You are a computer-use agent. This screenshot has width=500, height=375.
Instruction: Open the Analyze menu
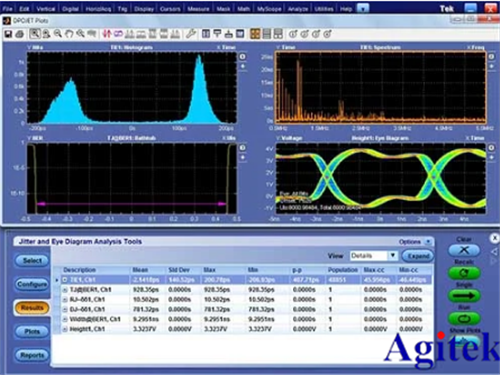point(298,9)
